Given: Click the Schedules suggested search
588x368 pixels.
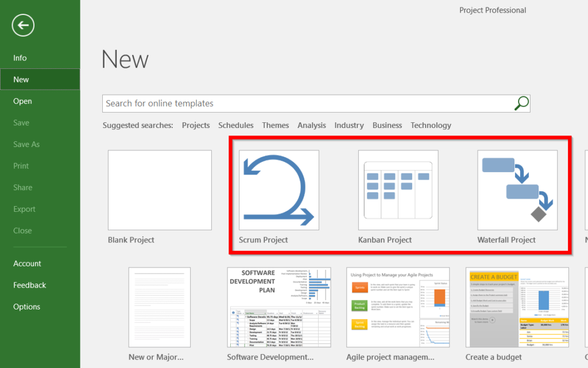Looking at the screenshot, I should [x=236, y=125].
